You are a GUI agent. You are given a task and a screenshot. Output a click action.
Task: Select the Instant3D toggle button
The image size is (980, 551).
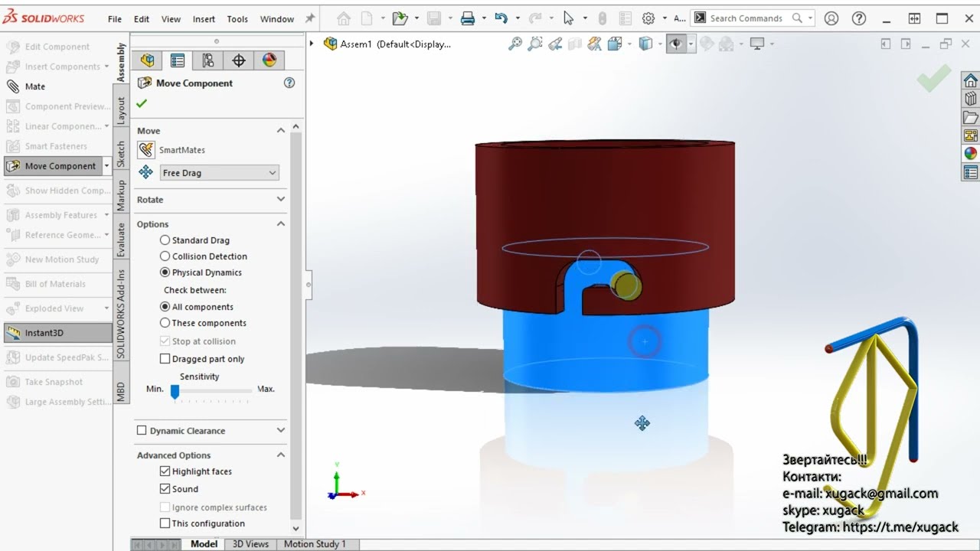pyautogui.click(x=57, y=333)
